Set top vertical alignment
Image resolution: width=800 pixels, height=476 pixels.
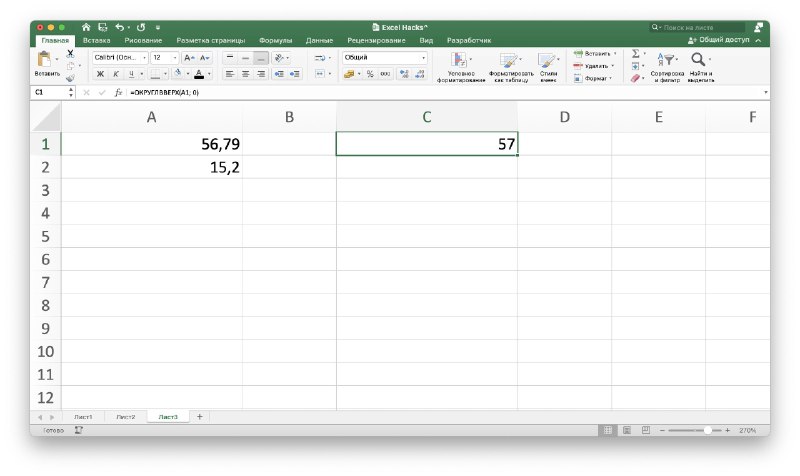coord(230,58)
